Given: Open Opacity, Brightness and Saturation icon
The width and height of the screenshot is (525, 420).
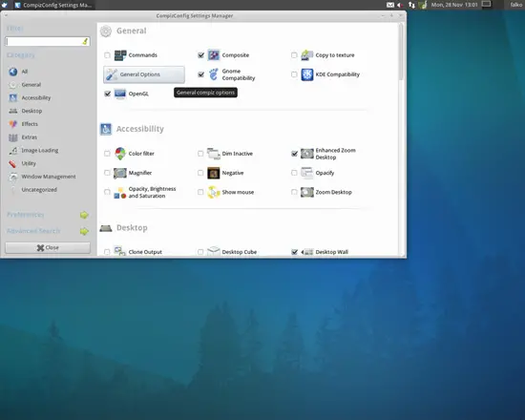Looking at the screenshot, I should [x=120, y=192].
